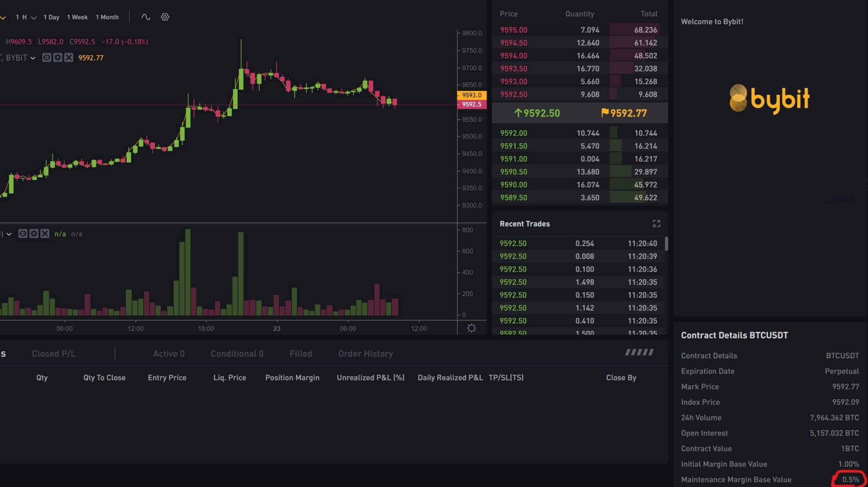Open settings for the BYBIT price series
The image size is (868, 487).
coord(58,58)
